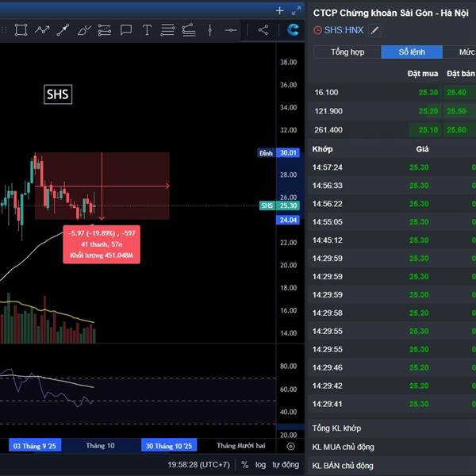Click the CTCP Chứng khoán Sài Gòn - Hà Nội title
The height and width of the screenshot is (476, 476).
[391, 13]
